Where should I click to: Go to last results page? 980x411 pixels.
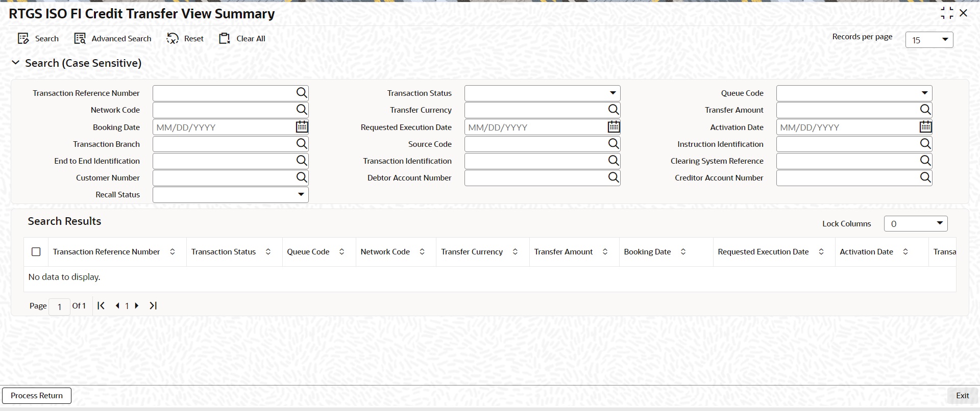153,305
